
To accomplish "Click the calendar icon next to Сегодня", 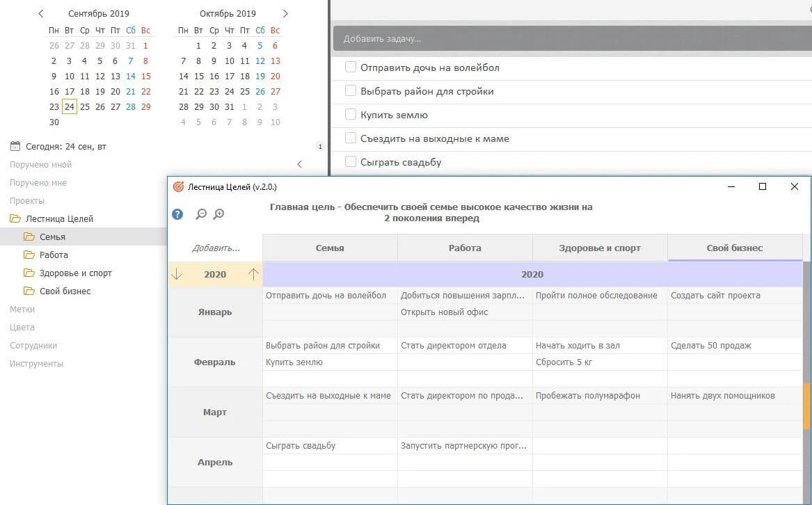I will pyautogui.click(x=15, y=147).
